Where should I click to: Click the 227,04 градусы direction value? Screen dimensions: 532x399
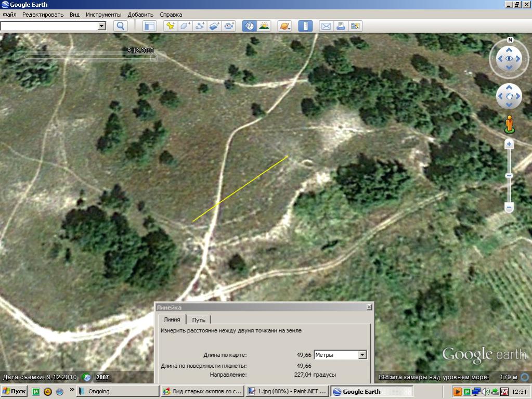coord(315,375)
